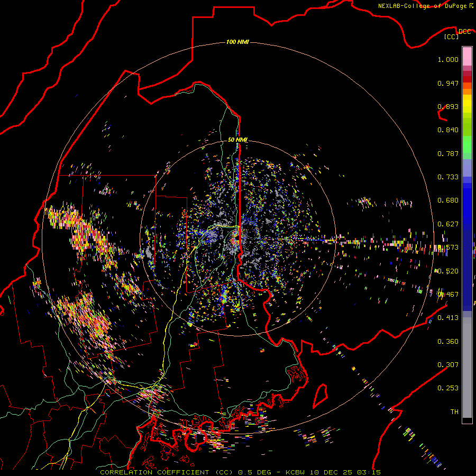Screen dimensions: 476x476
Task: Click the lavender segment of the color bar
Action: tap(467, 168)
